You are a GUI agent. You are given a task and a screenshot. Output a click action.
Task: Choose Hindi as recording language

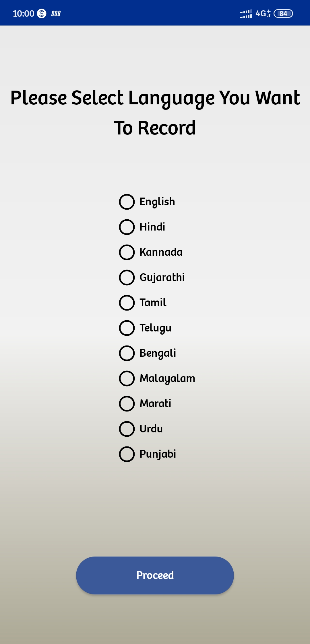[127, 227]
